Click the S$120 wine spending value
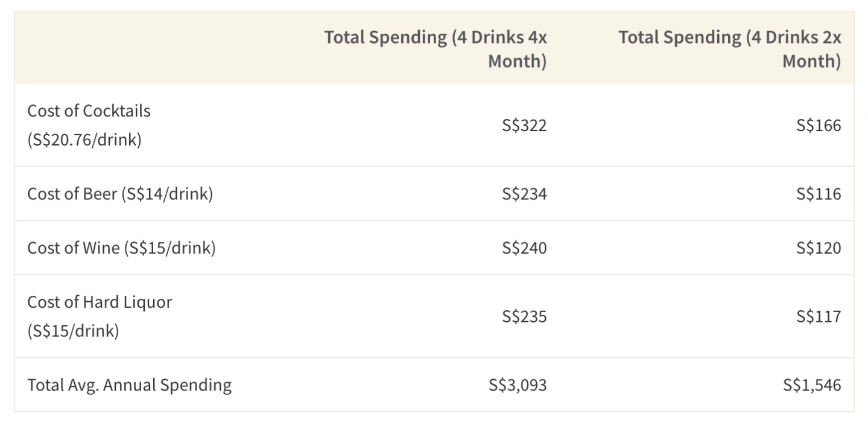The height and width of the screenshot is (425, 868). click(x=819, y=248)
